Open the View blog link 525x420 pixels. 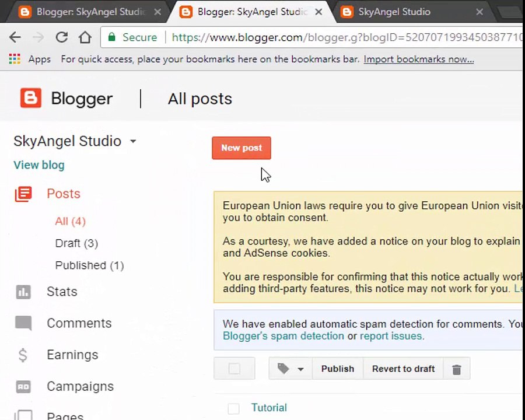39,164
